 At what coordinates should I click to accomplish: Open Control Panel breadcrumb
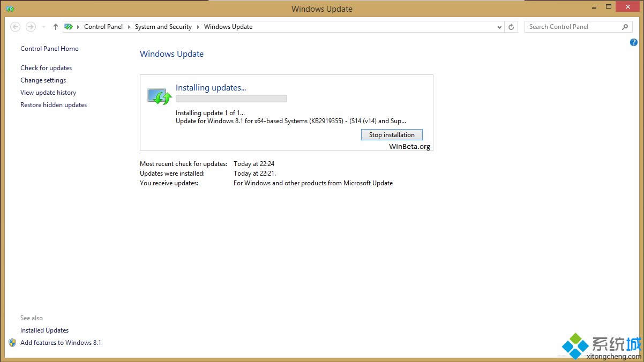point(103,27)
